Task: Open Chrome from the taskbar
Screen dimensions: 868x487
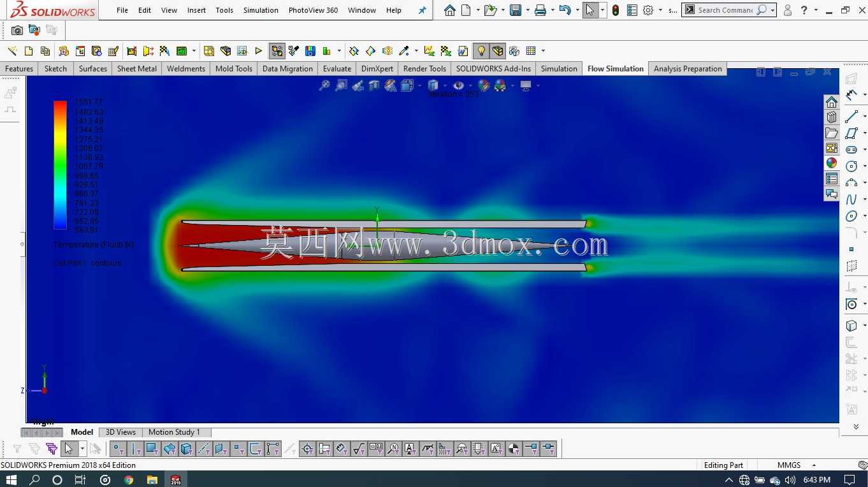Action: pos(129,479)
